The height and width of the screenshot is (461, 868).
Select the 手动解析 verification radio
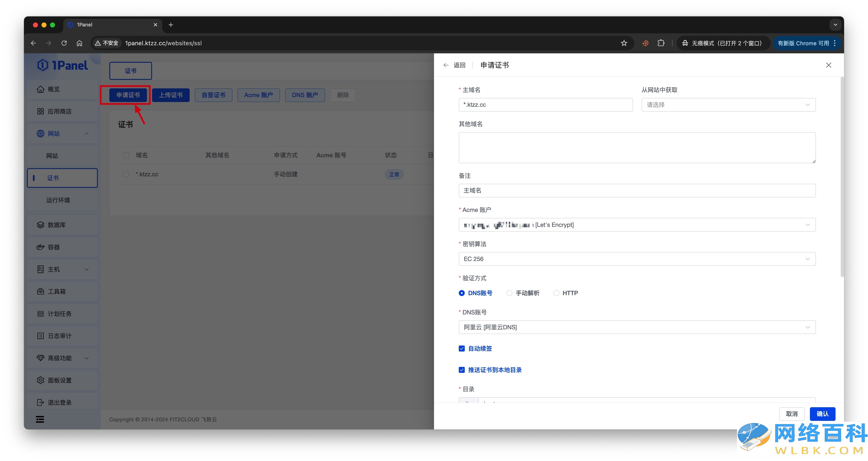coord(509,293)
